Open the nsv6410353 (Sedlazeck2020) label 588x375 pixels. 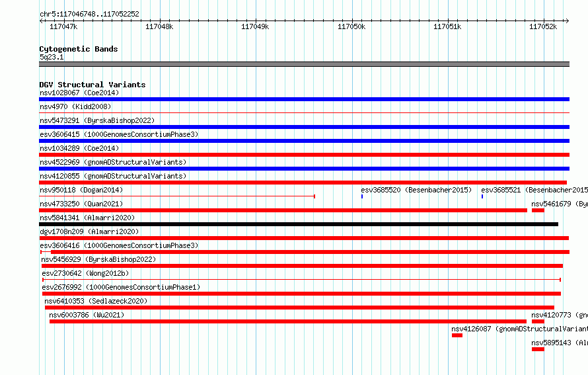point(96,301)
